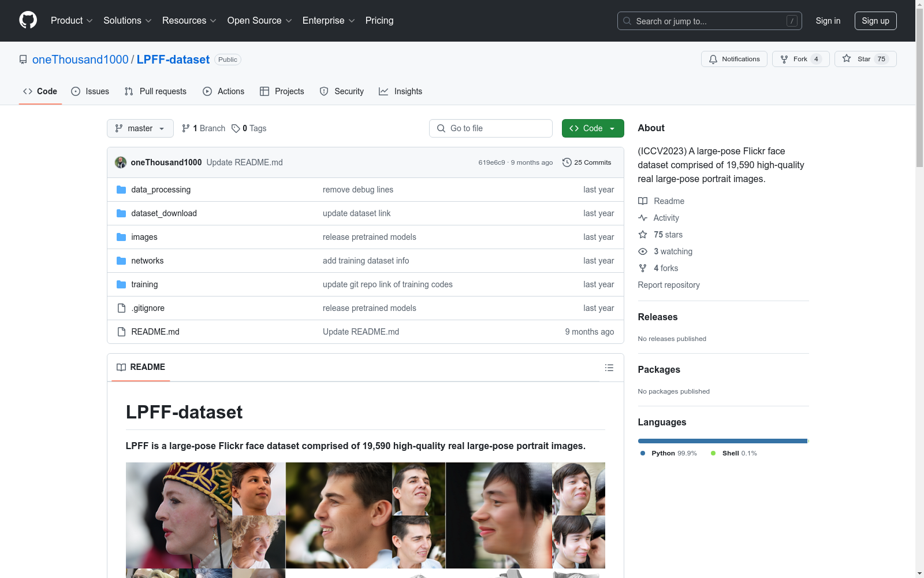Click the .gitignore file icon
924x578 pixels.
click(x=121, y=308)
